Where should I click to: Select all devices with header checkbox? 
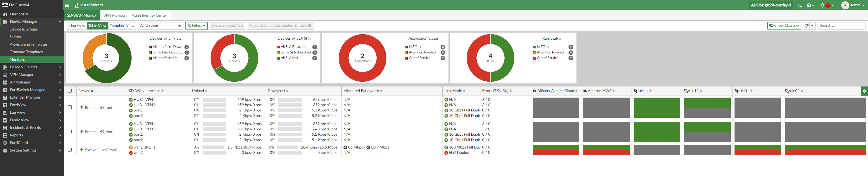70,91
